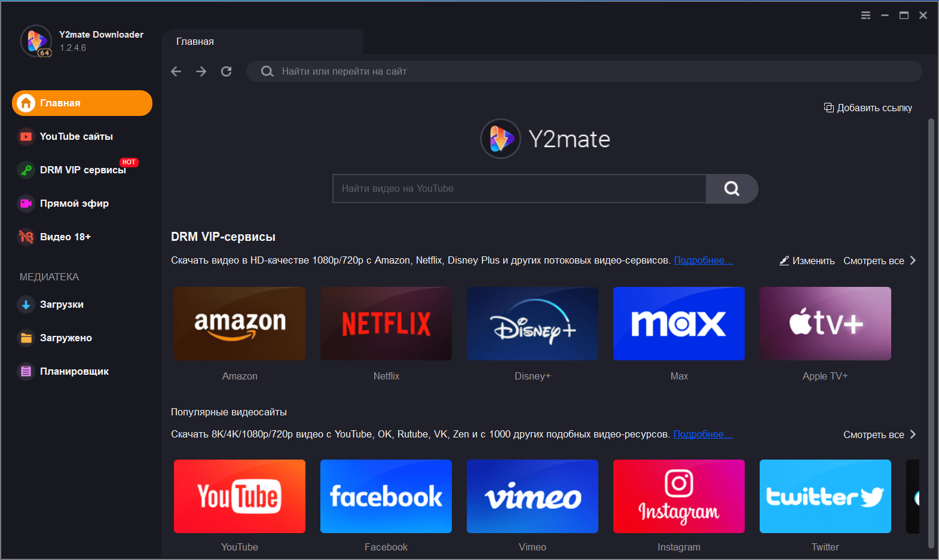939x560 pixels.
Task: Open the Max service tile
Action: click(679, 324)
